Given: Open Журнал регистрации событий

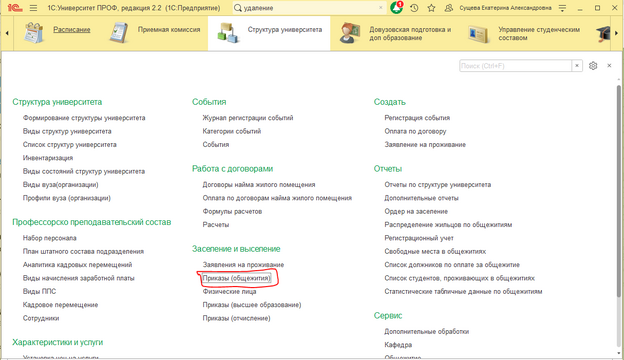Looking at the screenshot, I should 248,118.
